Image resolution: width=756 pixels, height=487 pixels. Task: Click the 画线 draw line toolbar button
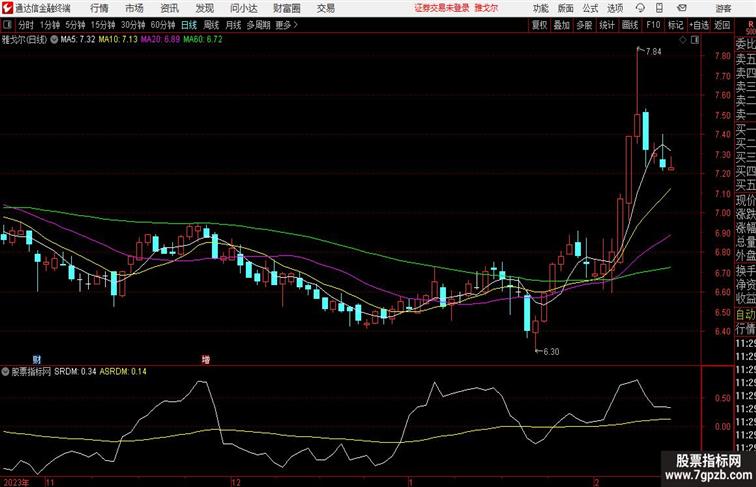pos(630,25)
